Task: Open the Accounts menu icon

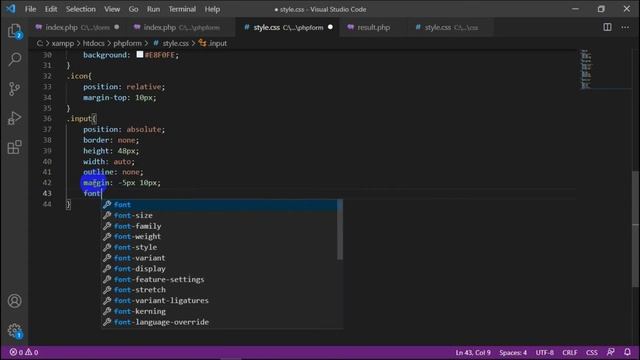Action: pos(14,301)
